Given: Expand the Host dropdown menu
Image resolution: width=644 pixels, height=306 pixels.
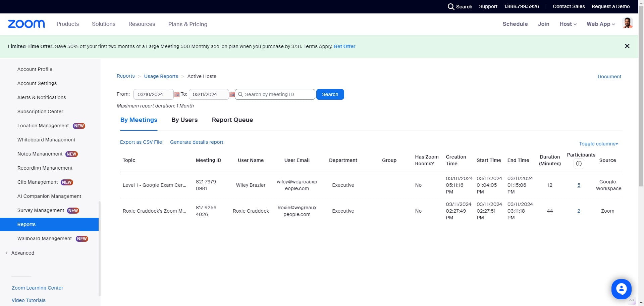Looking at the screenshot, I should coord(568,24).
